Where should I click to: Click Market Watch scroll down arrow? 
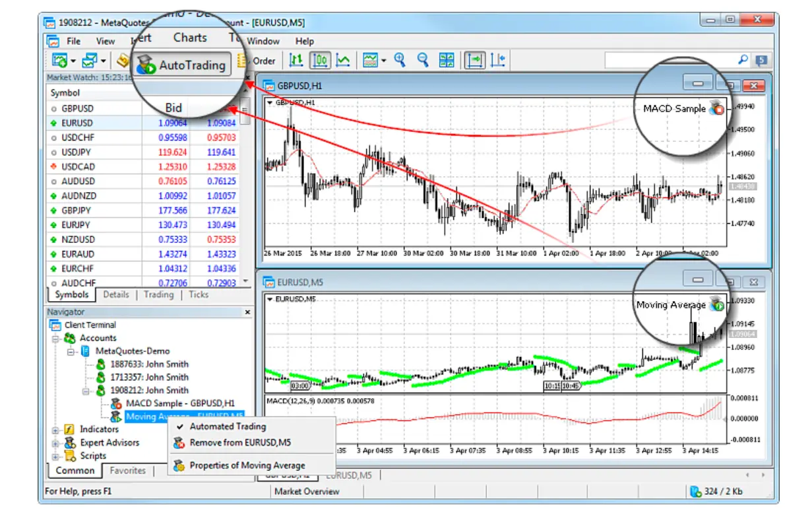tap(246, 281)
